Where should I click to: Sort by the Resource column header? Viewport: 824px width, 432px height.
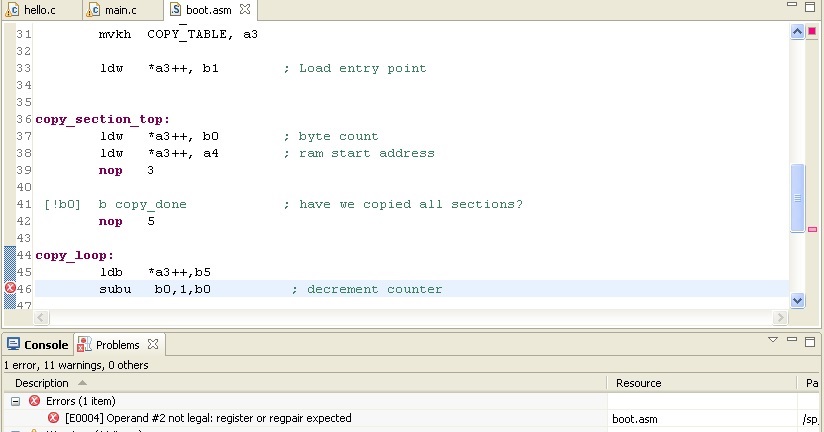(638, 383)
